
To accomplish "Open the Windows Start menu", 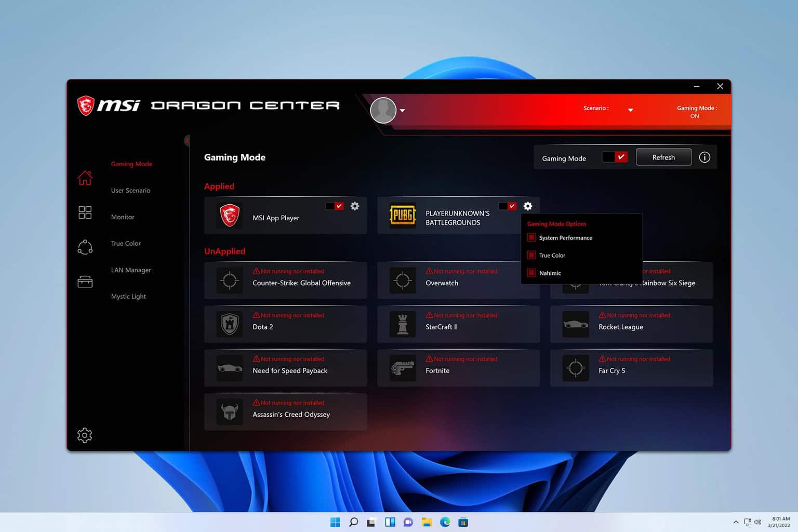I will (x=335, y=522).
